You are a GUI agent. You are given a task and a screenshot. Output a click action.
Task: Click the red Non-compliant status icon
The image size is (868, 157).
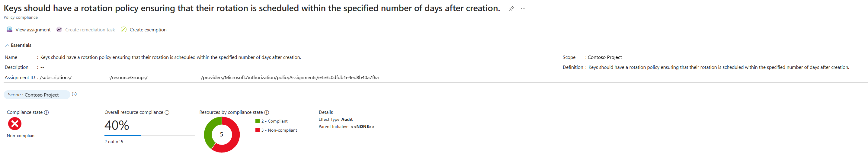[14, 124]
